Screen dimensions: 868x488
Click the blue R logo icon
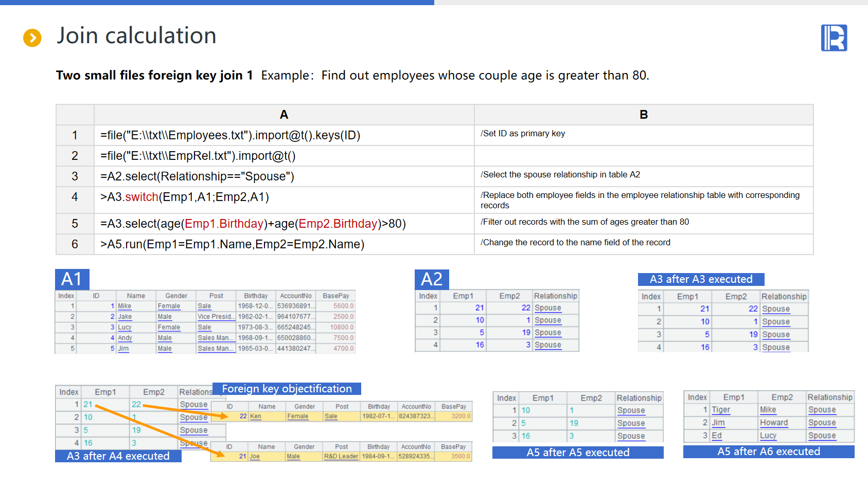[x=834, y=38]
